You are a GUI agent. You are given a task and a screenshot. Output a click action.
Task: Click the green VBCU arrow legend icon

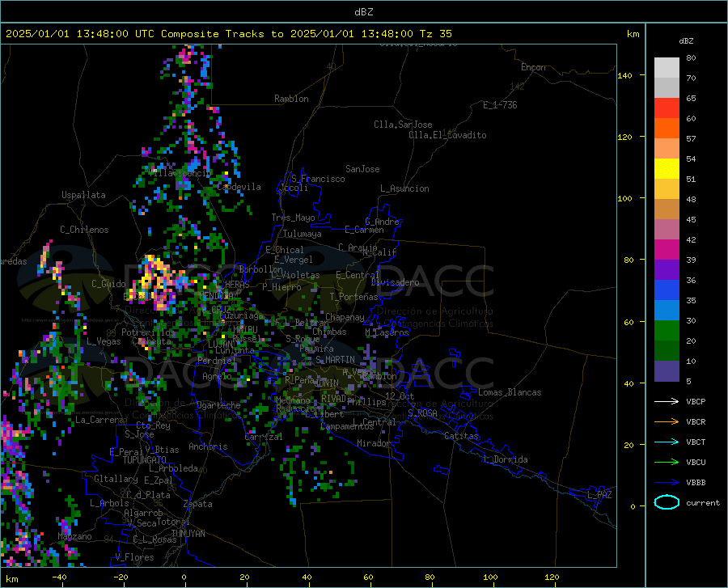point(667,462)
